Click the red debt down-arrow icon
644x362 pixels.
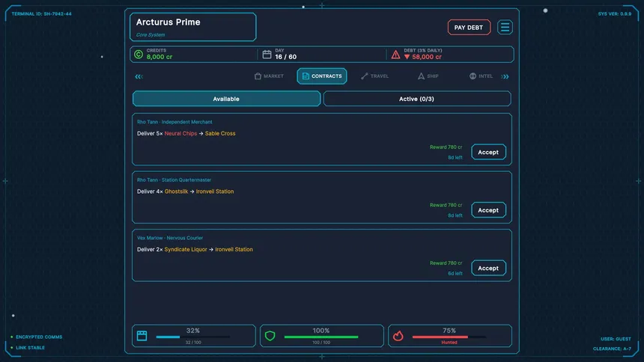407,57
